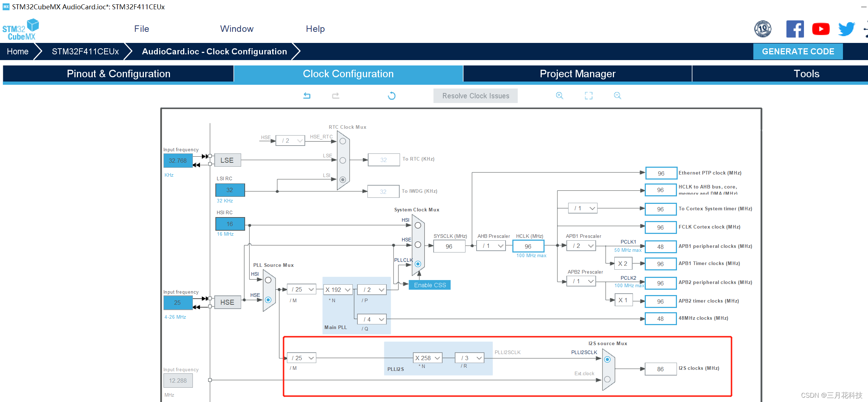Select Ext.clock in I2S source Mux

pos(607,379)
